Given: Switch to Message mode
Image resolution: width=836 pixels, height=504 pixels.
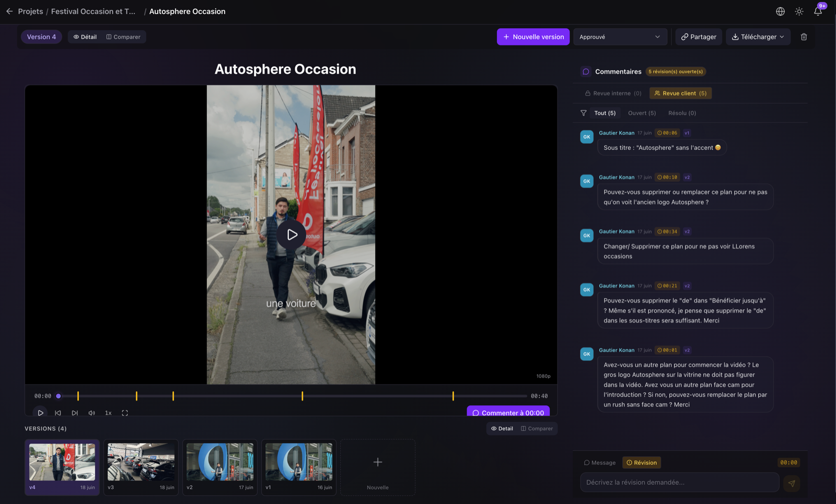Looking at the screenshot, I should [600, 462].
